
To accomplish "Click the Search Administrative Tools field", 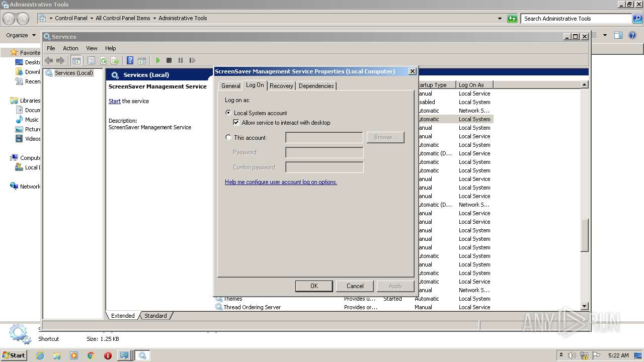I will point(576,19).
